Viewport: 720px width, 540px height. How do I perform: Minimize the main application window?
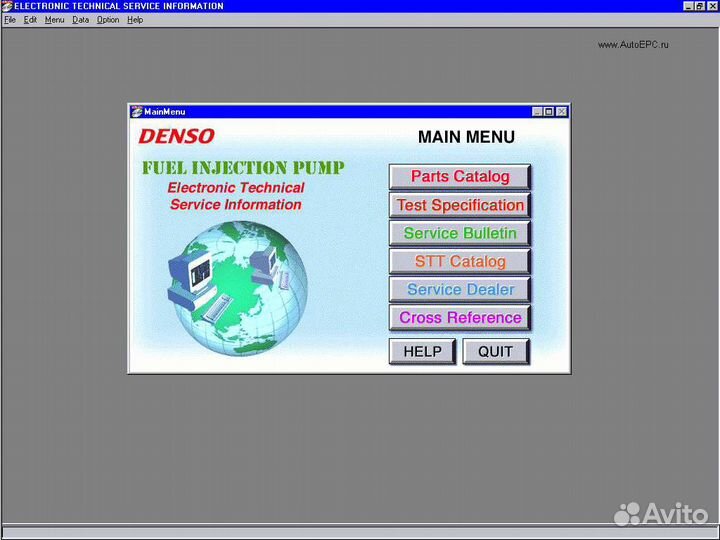[688, 6]
